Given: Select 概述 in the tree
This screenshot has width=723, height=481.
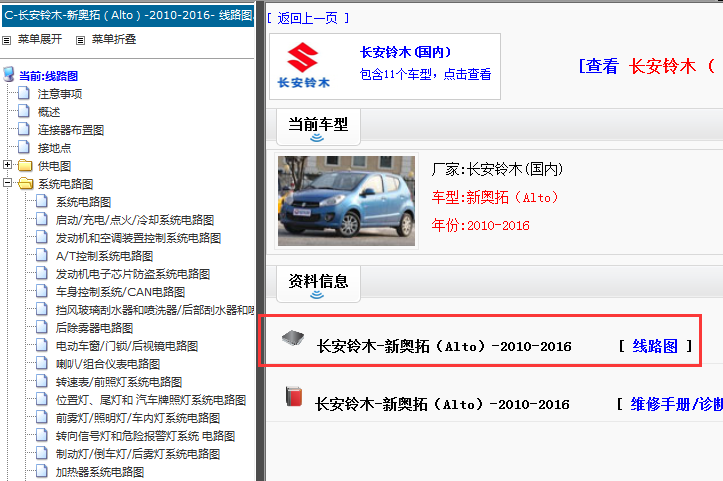Looking at the screenshot, I should [49, 112].
